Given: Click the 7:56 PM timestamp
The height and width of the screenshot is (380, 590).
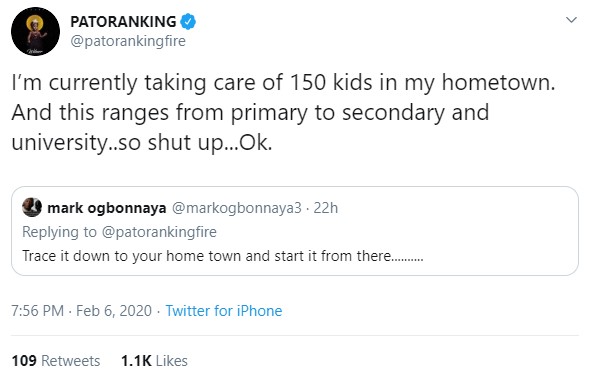Looking at the screenshot, I should click(x=38, y=311).
